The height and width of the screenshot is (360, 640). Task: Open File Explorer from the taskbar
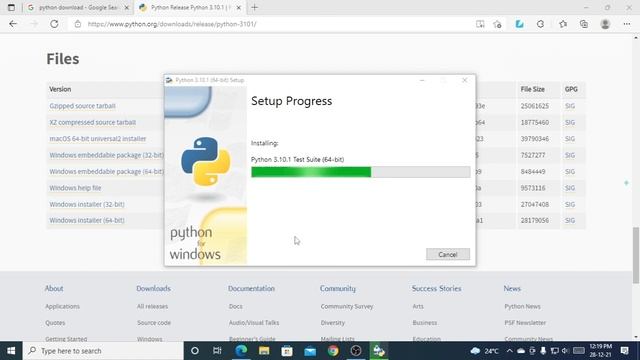click(264, 351)
